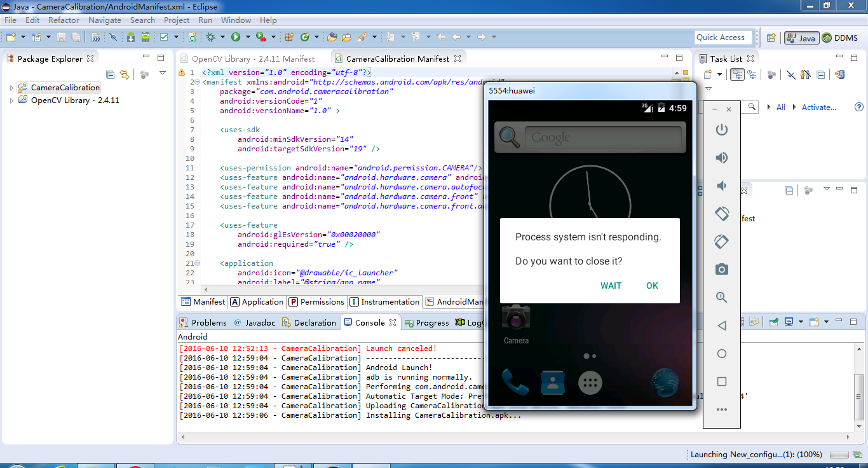
Task: Expand the CameraCalibration project node
Action: point(11,88)
